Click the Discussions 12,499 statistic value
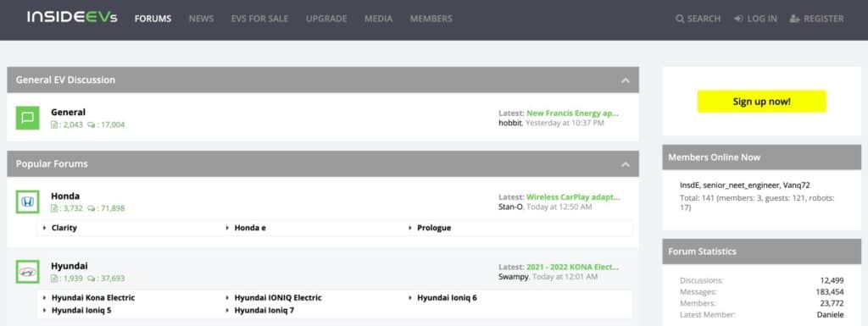 (832, 280)
